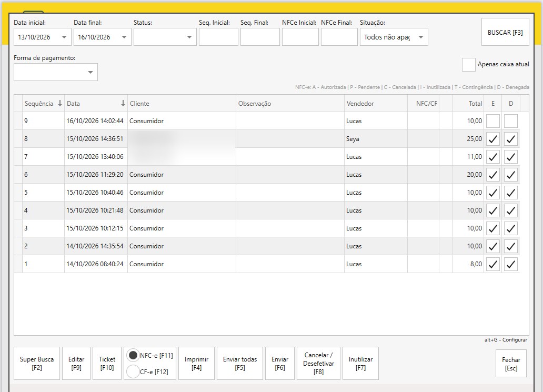Select the CF-e [F12] radio option
Viewport: 543px width, 392px height.
tap(133, 371)
